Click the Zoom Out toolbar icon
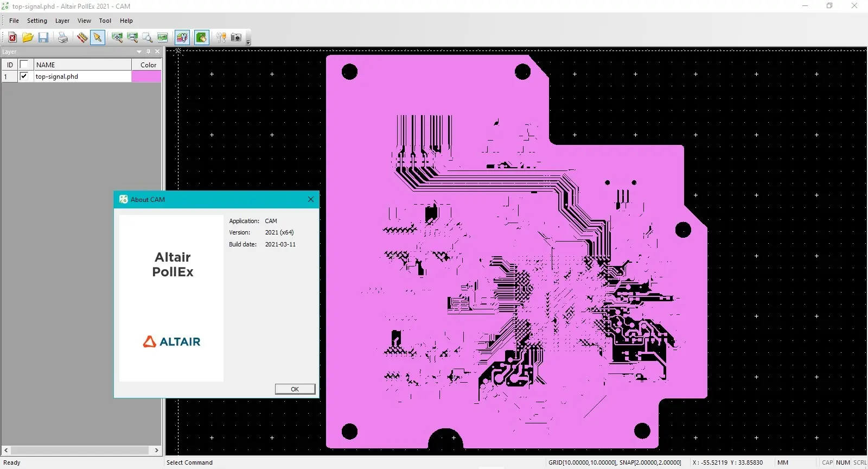The height and width of the screenshot is (469, 868). (132, 37)
